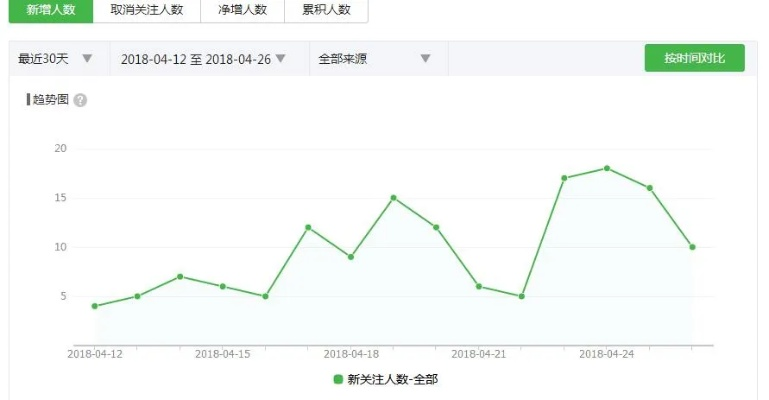Click the 2018-04-22 low point at 5
Image resolution: width=769 pixels, height=400 pixels.
[x=522, y=296]
